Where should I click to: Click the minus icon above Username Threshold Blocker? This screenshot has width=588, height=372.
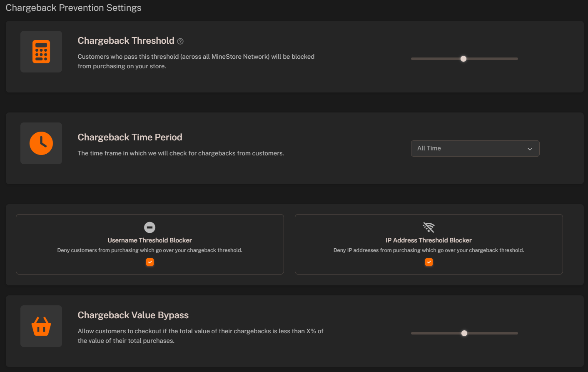click(x=149, y=227)
